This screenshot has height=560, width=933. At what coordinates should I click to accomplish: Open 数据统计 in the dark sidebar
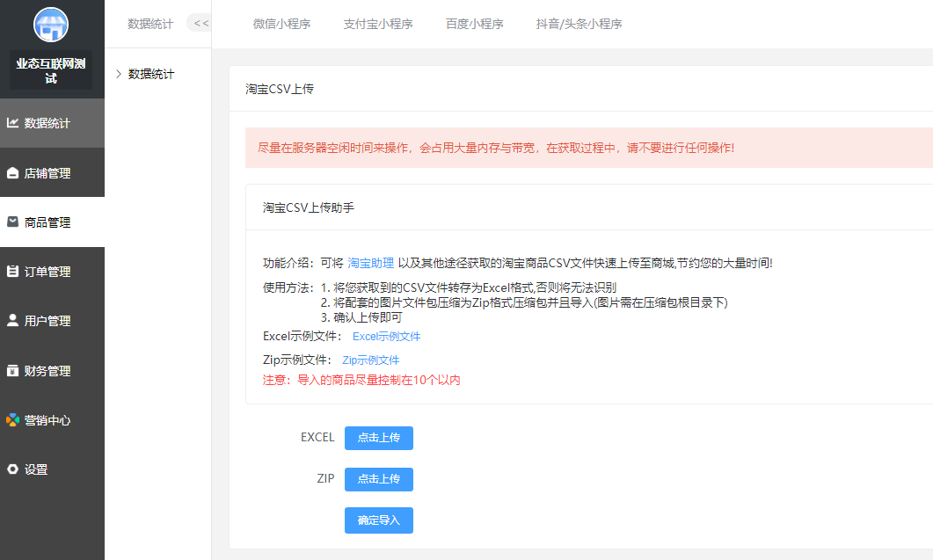tap(53, 123)
